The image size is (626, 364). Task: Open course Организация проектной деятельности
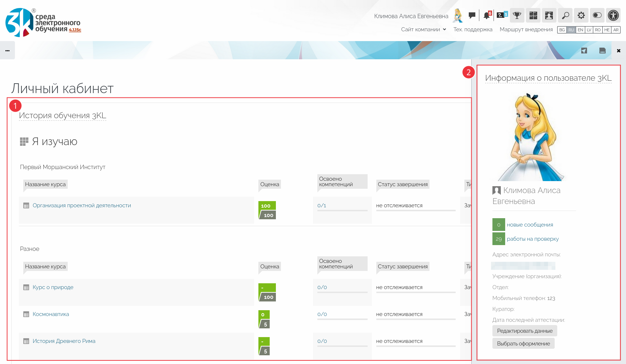point(82,205)
